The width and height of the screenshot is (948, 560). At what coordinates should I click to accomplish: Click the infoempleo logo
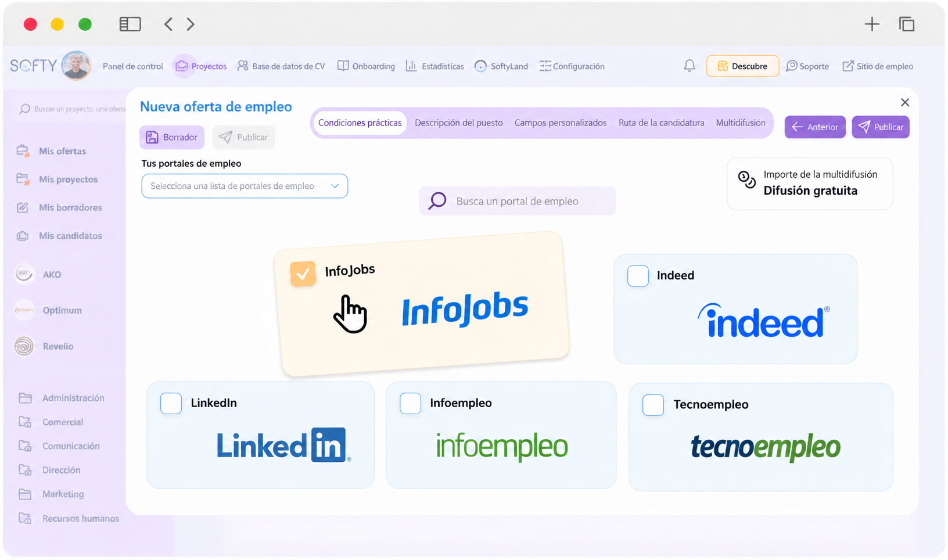[x=502, y=446]
